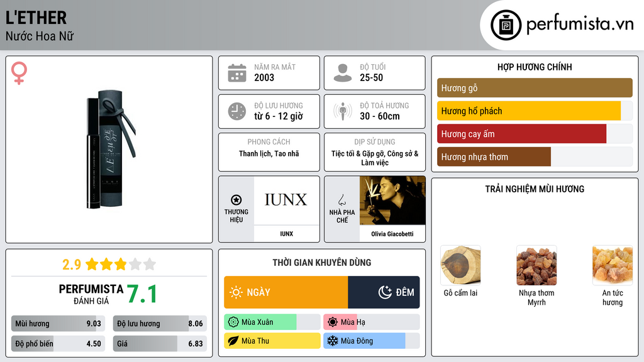Viewport: 644px width, 362px height.
Task: Click the Nhựa thơm Myrrh resin image
Action: pos(536,265)
